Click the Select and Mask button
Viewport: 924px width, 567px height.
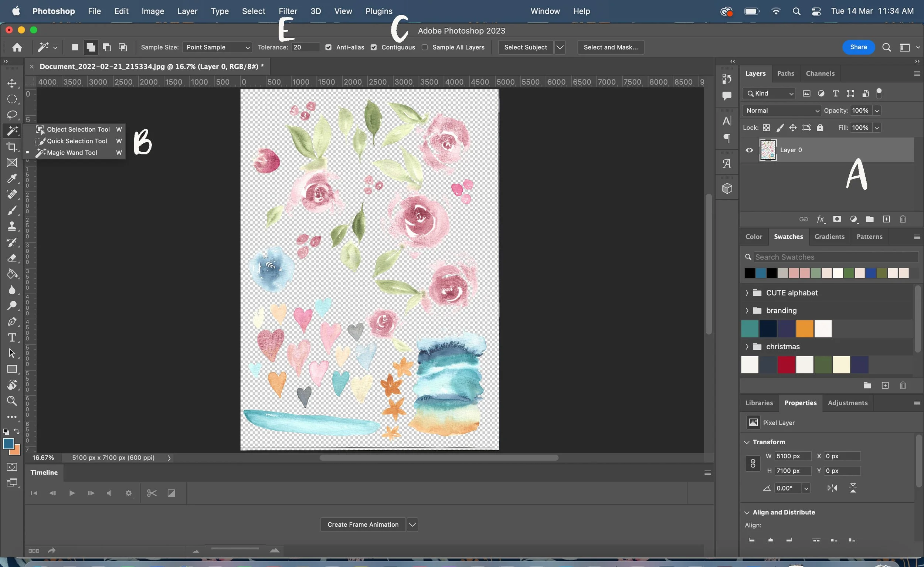(610, 47)
